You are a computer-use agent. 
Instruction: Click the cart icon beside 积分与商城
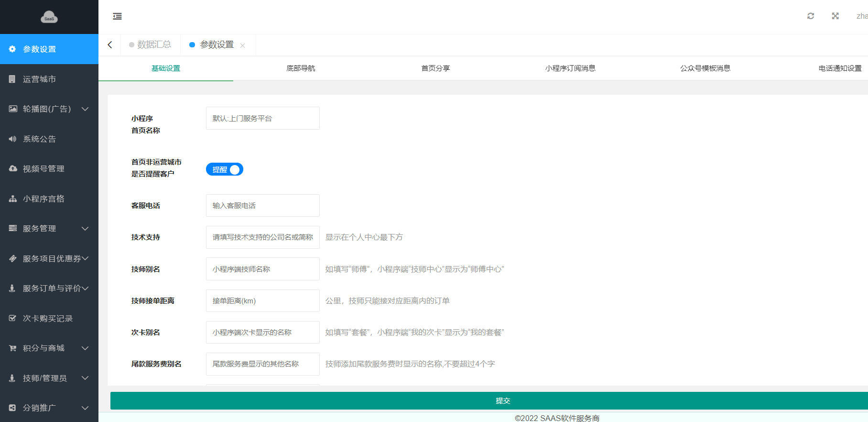13,348
